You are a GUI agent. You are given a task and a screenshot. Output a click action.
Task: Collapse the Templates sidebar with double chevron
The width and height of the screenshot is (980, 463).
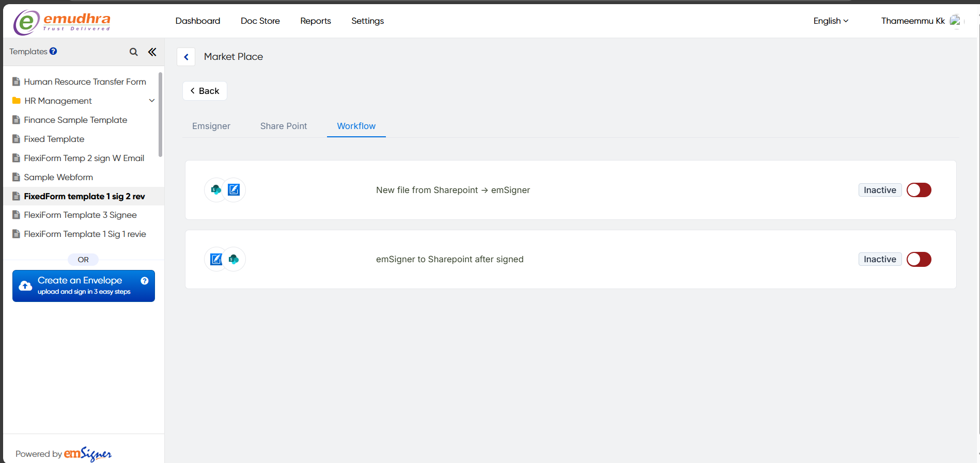(152, 52)
